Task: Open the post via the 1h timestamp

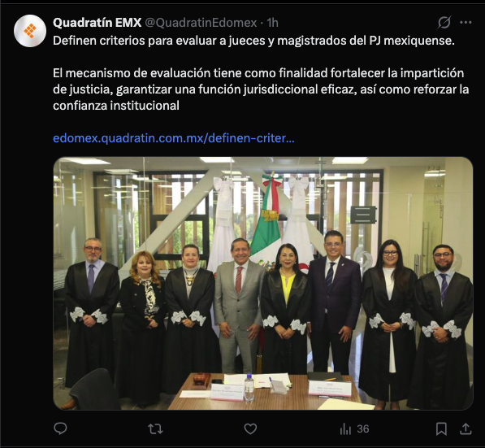Action: click(x=272, y=23)
